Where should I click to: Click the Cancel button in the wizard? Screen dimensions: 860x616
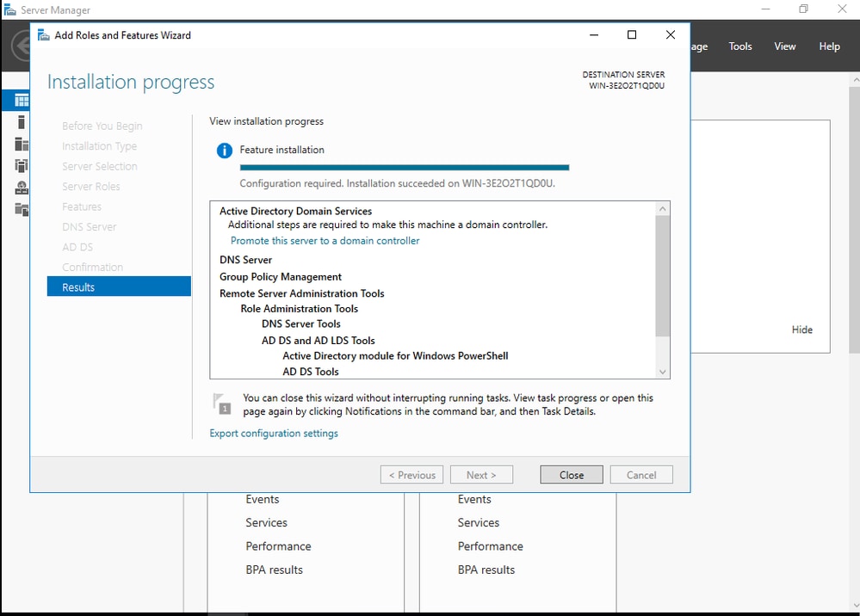pyautogui.click(x=641, y=475)
